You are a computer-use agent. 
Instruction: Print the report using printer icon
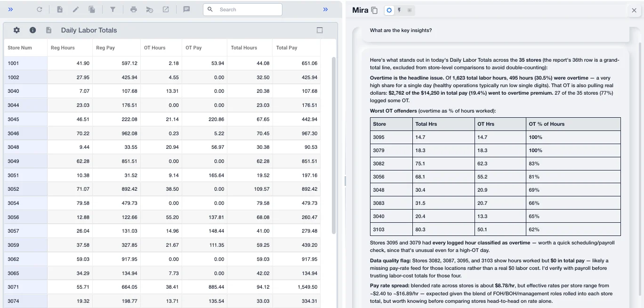[134, 9]
